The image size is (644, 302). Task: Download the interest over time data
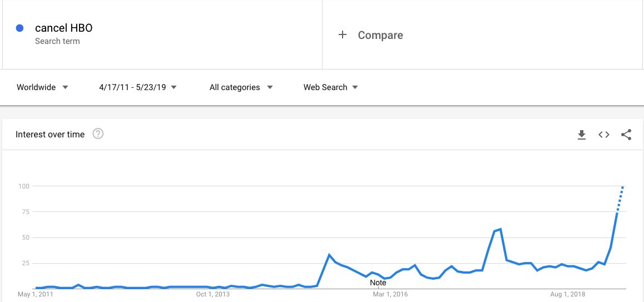581,135
